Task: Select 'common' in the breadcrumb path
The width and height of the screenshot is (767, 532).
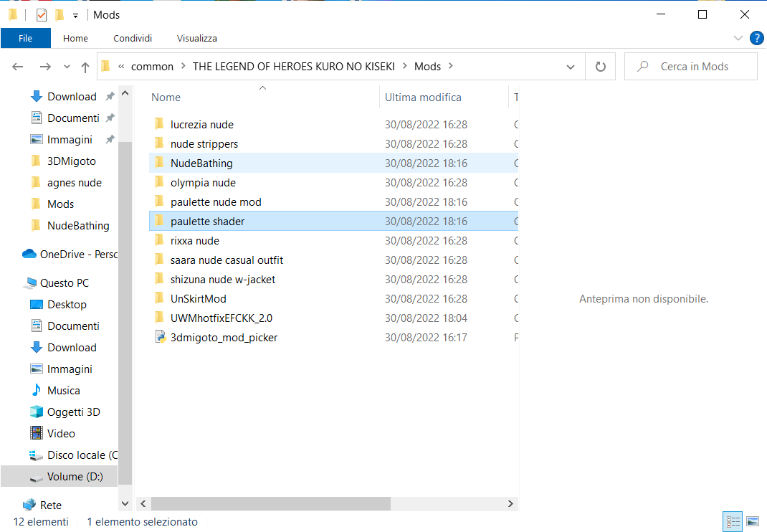Action: point(152,67)
